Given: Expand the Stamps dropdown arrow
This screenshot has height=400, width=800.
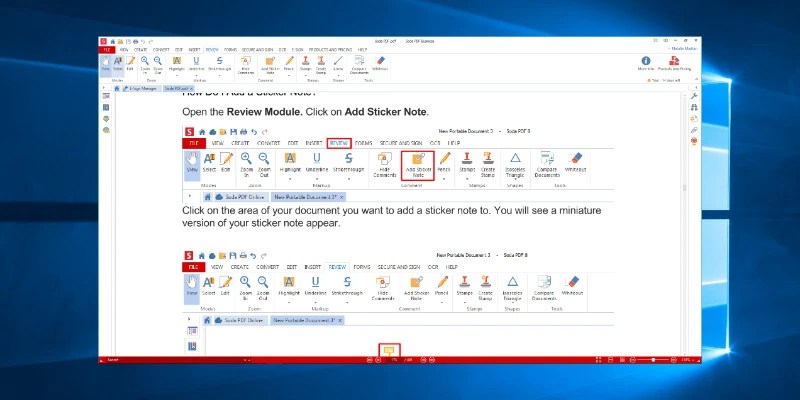Looking at the screenshot, I should click(306, 75).
